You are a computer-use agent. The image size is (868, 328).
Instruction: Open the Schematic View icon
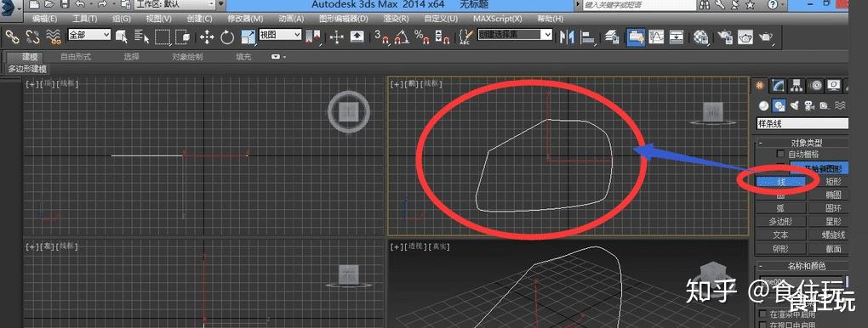677,37
